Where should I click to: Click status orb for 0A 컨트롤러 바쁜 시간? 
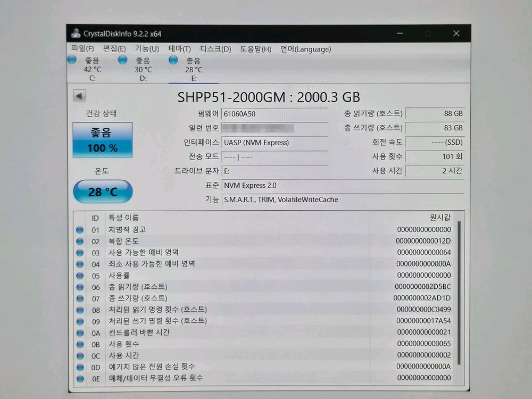(80, 333)
